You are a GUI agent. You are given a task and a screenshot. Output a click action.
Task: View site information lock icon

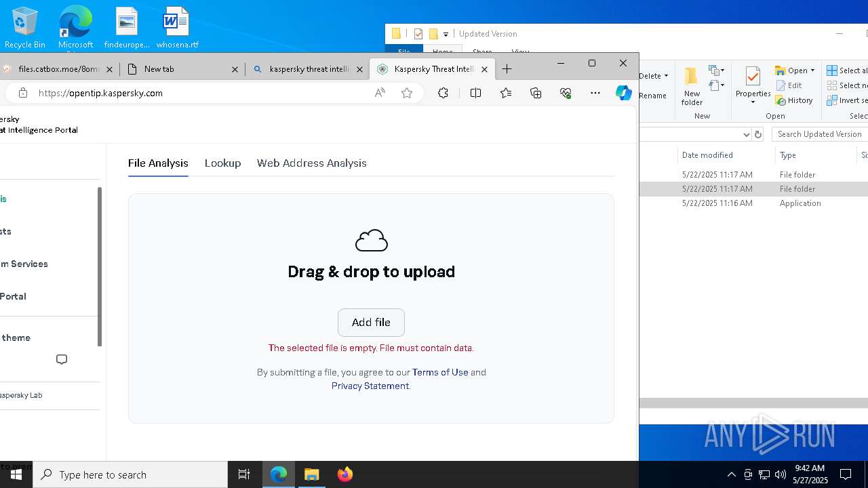pos(23,93)
